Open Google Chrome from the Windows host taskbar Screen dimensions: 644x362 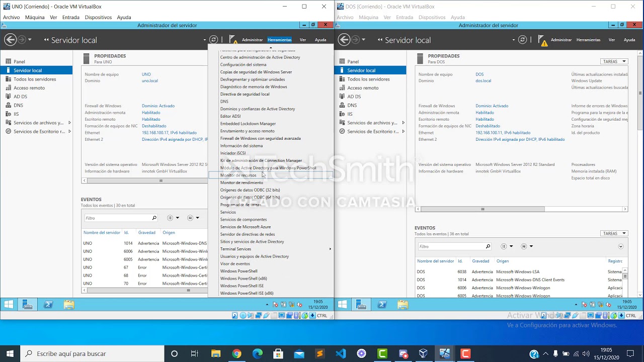click(x=236, y=353)
